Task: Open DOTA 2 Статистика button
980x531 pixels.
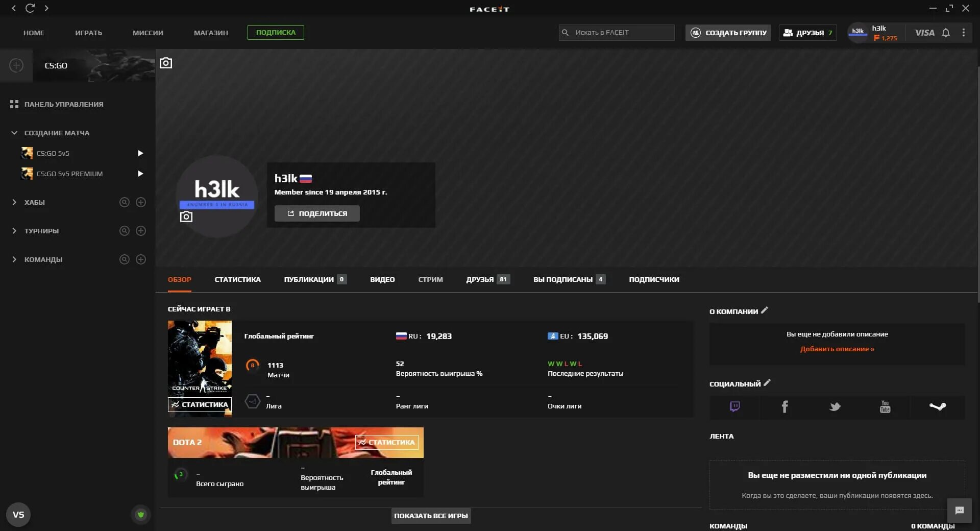Action: (386, 442)
